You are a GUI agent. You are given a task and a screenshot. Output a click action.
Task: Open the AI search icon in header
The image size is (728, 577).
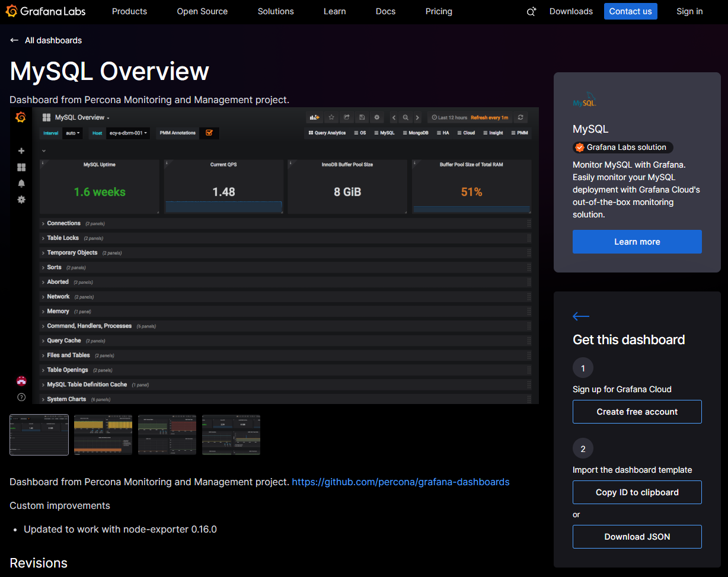pyautogui.click(x=531, y=11)
